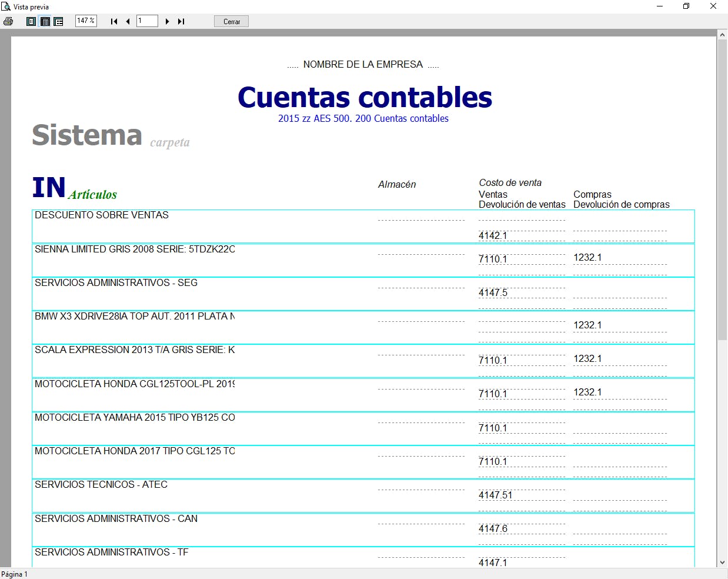Click the Página 1 status bar text
This screenshot has width=728, height=579.
pos(15,574)
